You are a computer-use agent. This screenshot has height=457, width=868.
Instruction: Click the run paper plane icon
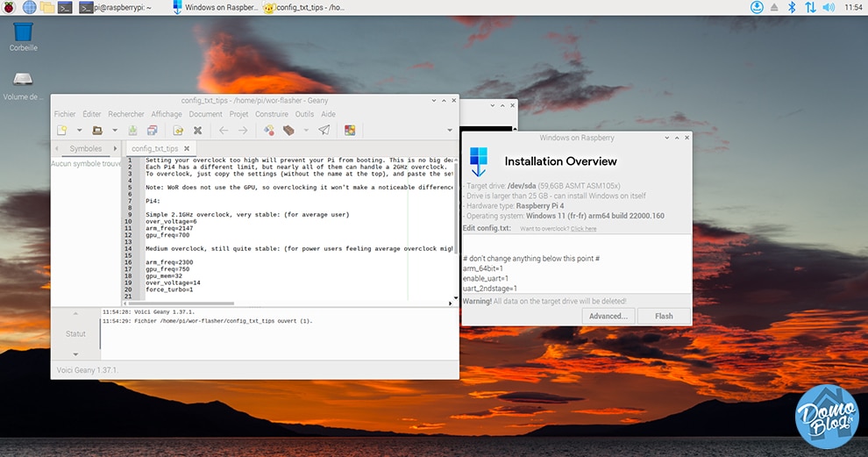324,130
